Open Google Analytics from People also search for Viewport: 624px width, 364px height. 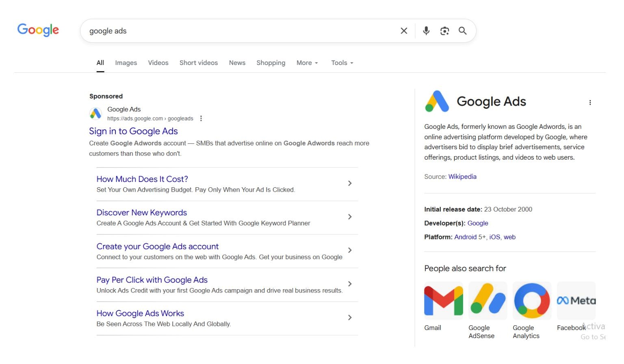pyautogui.click(x=532, y=301)
